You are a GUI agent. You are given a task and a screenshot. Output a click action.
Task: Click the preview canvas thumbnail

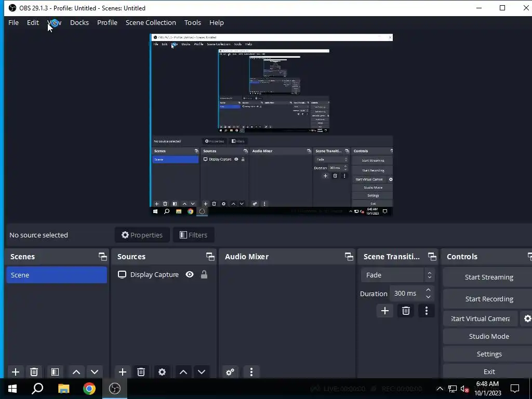click(x=271, y=125)
